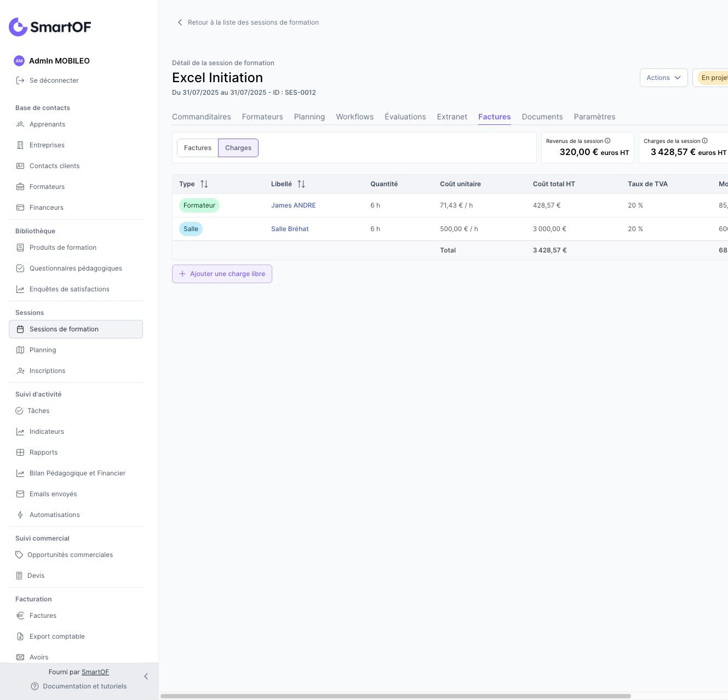Click the horizontal scrollbar at the bottom

[x=395, y=696]
